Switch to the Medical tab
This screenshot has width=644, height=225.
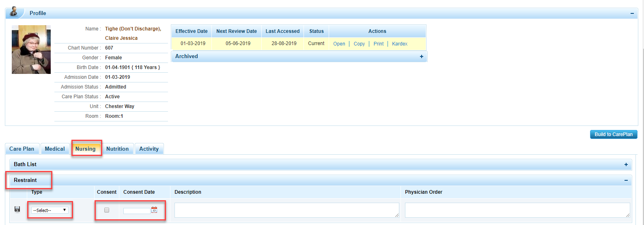pyautogui.click(x=55, y=149)
